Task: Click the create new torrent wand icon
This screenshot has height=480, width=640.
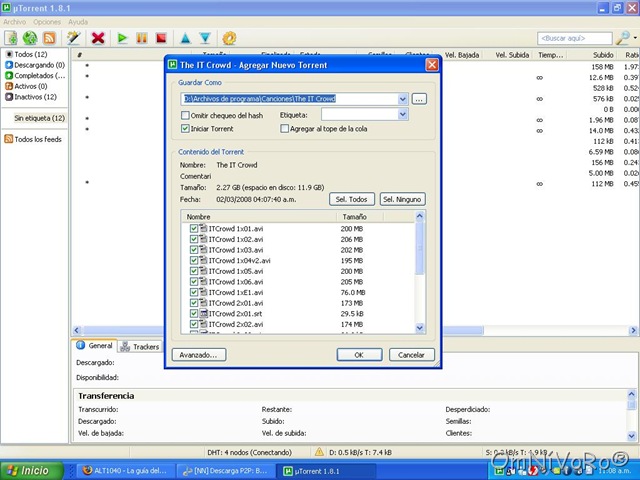Action: [73, 38]
